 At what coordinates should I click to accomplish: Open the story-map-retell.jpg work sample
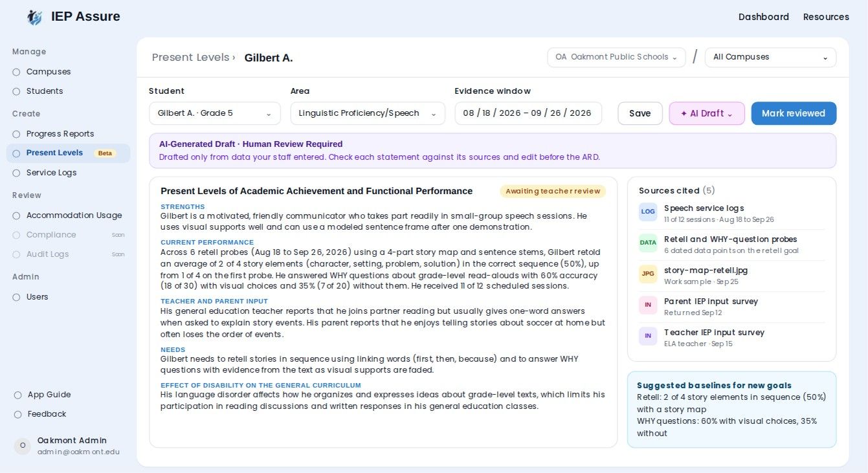(731, 276)
